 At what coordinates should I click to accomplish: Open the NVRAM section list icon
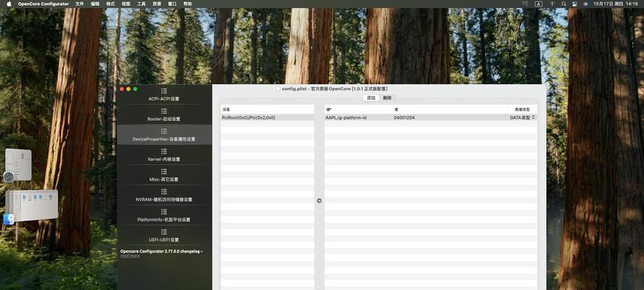coord(164,191)
